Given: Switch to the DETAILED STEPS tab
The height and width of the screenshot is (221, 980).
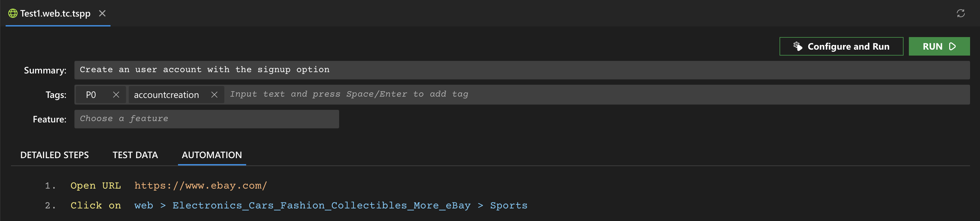Looking at the screenshot, I should pyautogui.click(x=54, y=155).
